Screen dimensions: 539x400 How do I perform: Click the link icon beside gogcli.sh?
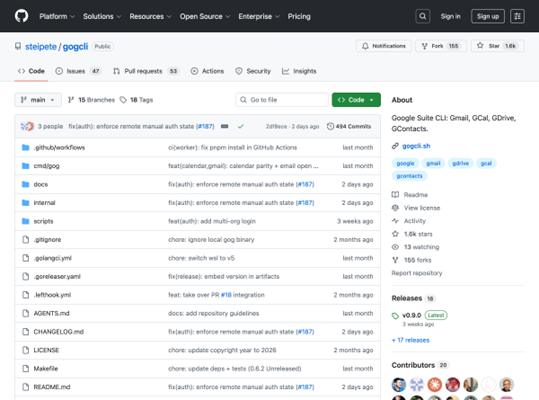click(x=395, y=146)
